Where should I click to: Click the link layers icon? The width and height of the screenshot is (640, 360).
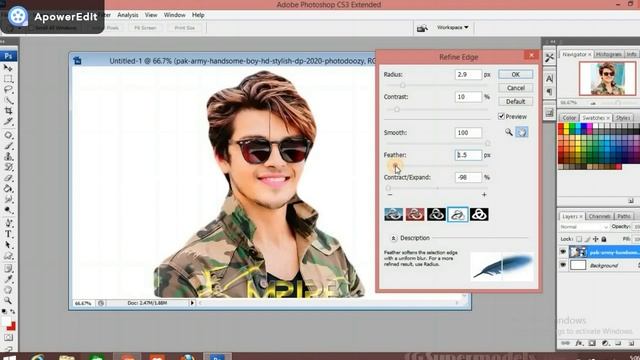(x=565, y=343)
